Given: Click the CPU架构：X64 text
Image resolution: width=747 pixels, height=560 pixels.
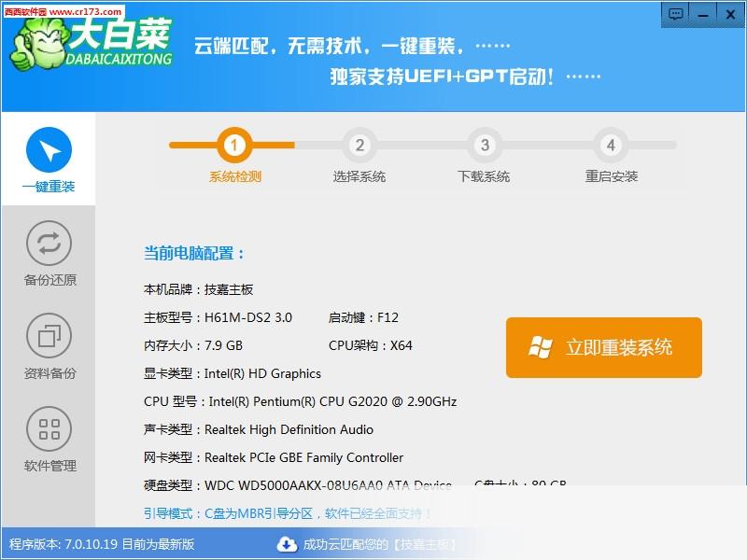Looking at the screenshot, I should (x=370, y=345).
